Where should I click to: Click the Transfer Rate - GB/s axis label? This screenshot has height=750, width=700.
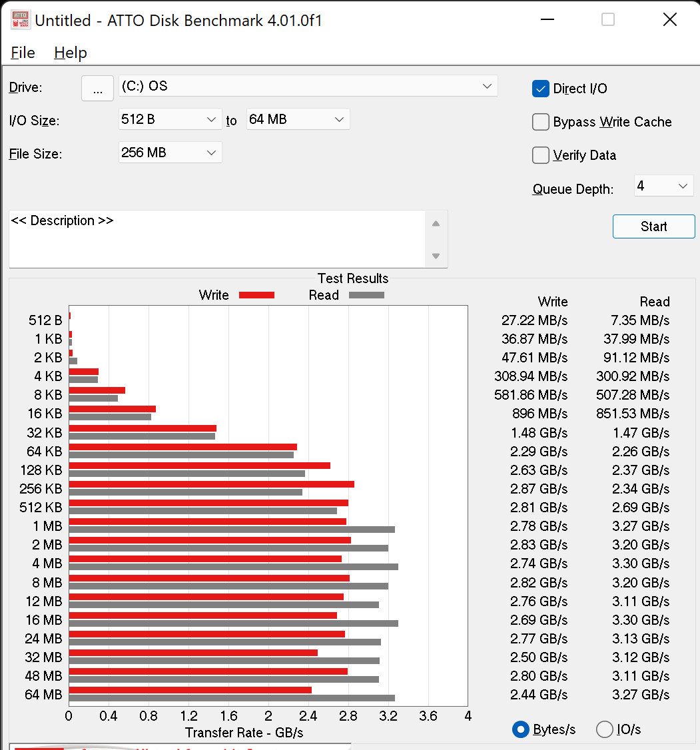(x=244, y=733)
